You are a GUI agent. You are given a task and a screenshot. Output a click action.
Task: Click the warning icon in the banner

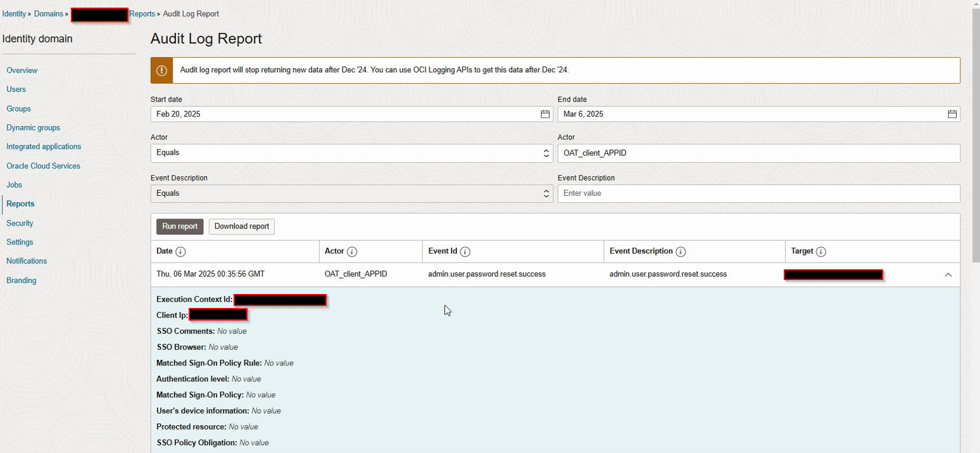(x=161, y=70)
